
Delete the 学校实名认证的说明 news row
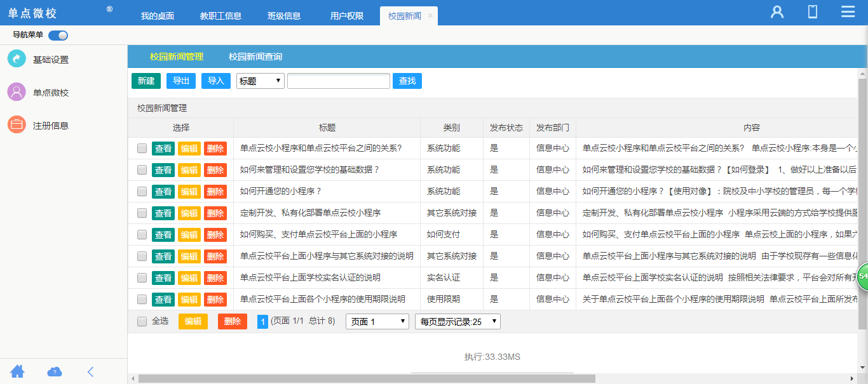coord(215,278)
